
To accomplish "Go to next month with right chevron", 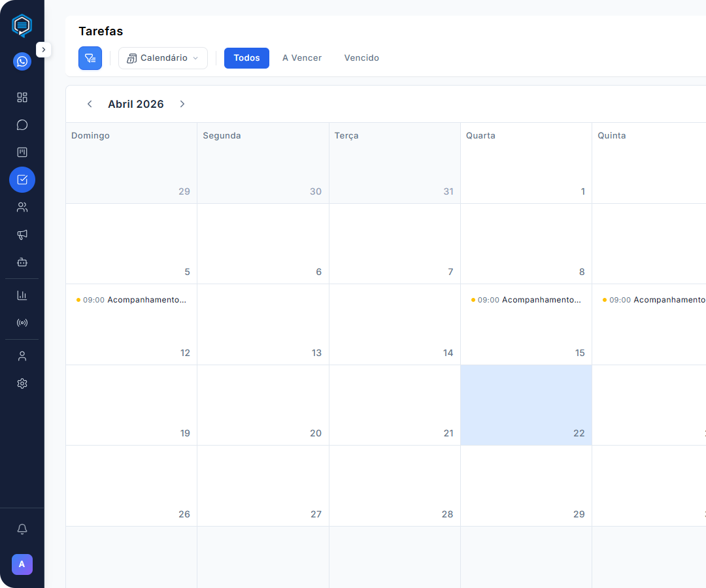I will [182, 104].
